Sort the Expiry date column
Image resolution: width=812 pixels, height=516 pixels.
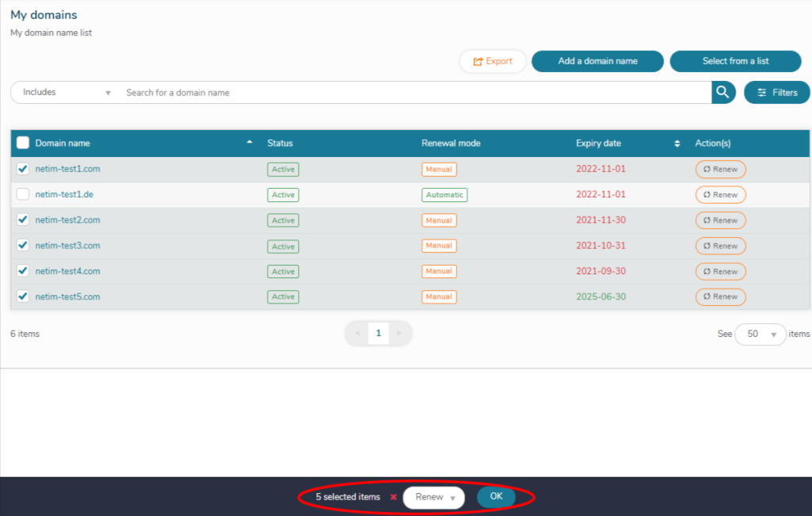[677, 143]
